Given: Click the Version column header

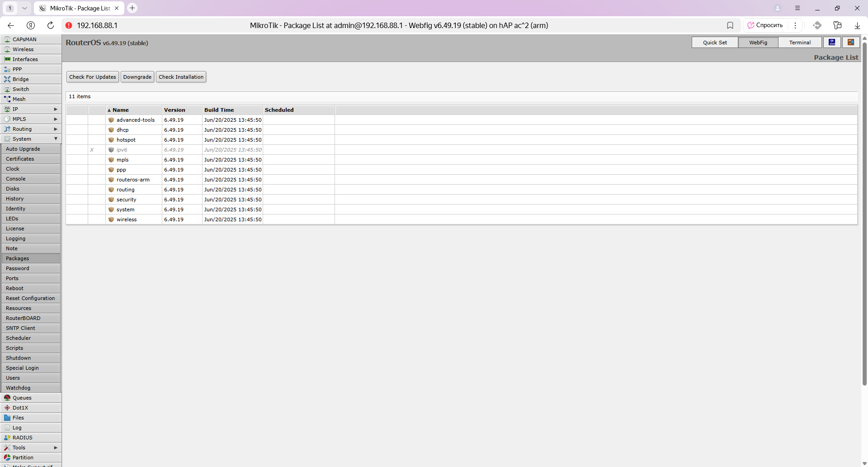Looking at the screenshot, I should coord(182,110).
